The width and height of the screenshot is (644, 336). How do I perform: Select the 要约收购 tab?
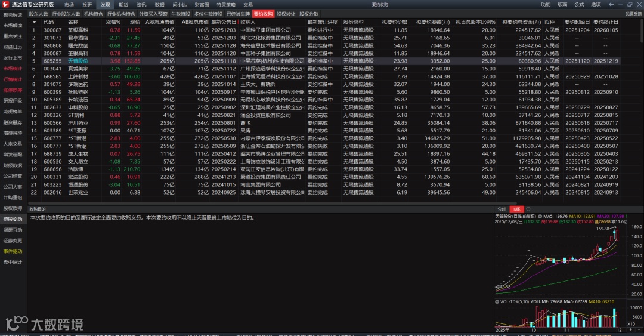click(x=264, y=14)
